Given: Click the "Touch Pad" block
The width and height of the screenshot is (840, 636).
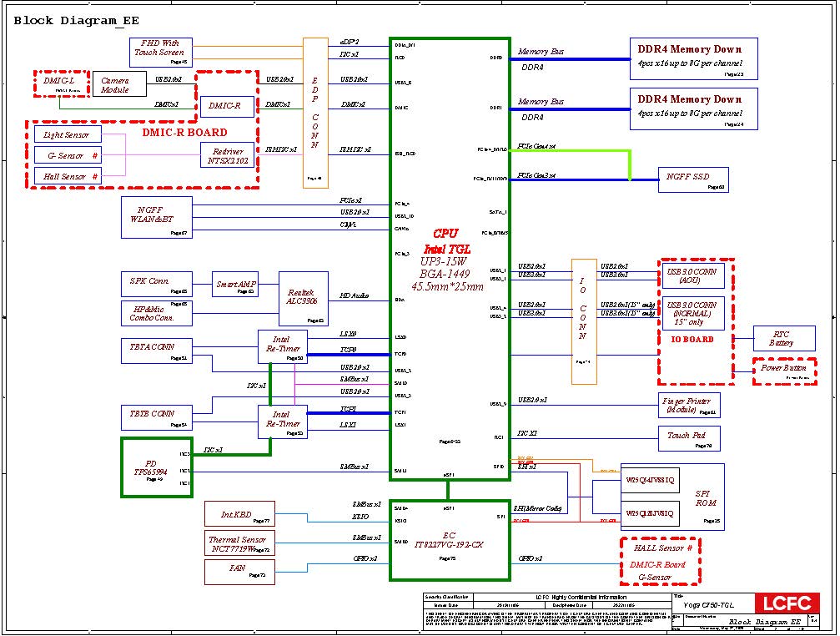Looking at the screenshot, I should pos(689,438).
